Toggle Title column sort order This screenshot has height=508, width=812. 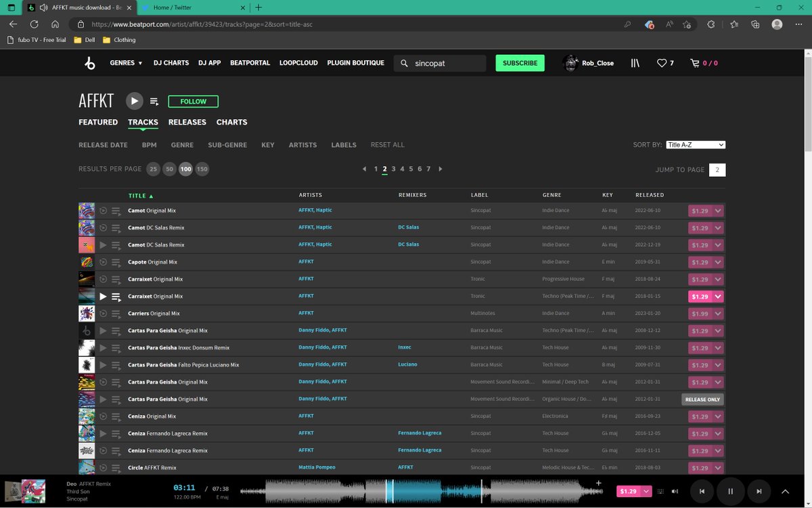pos(141,196)
